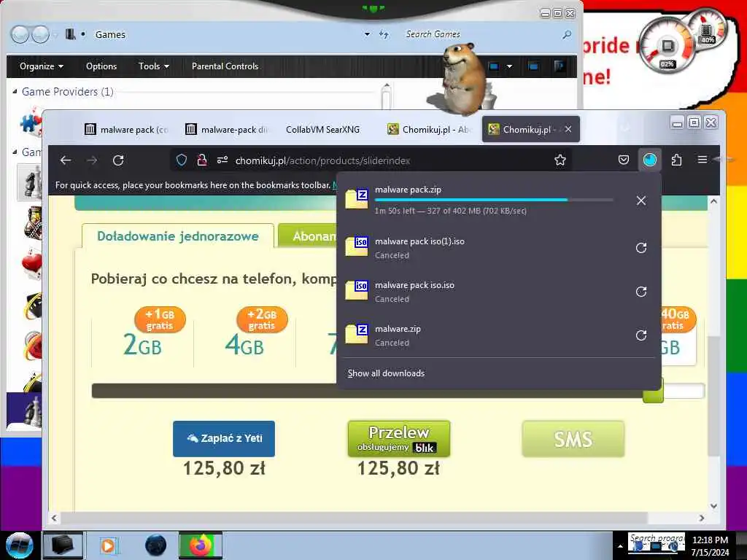The height and width of the screenshot is (560, 747).
Task: Open the Organize dropdown
Action: click(42, 66)
